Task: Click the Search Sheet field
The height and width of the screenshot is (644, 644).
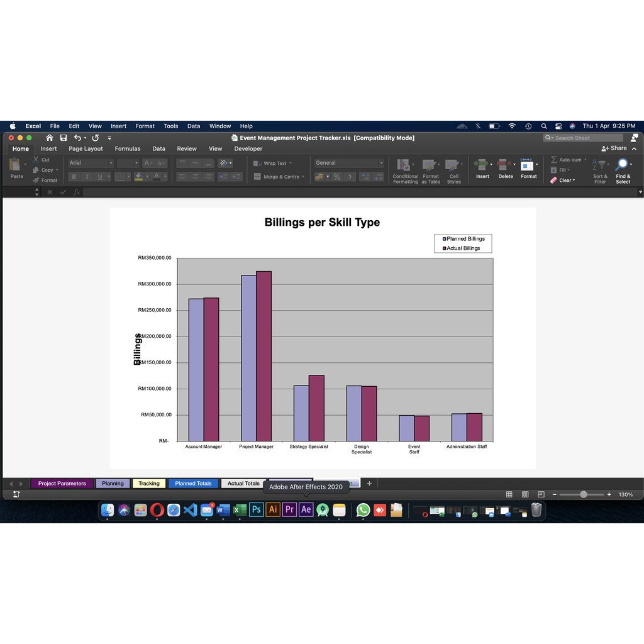Action: click(x=583, y=138)
